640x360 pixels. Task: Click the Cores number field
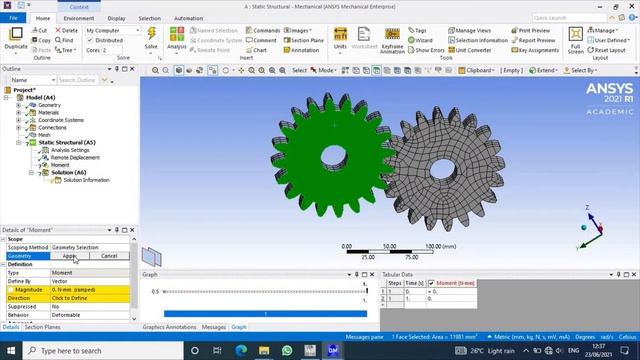coord(111,50)
